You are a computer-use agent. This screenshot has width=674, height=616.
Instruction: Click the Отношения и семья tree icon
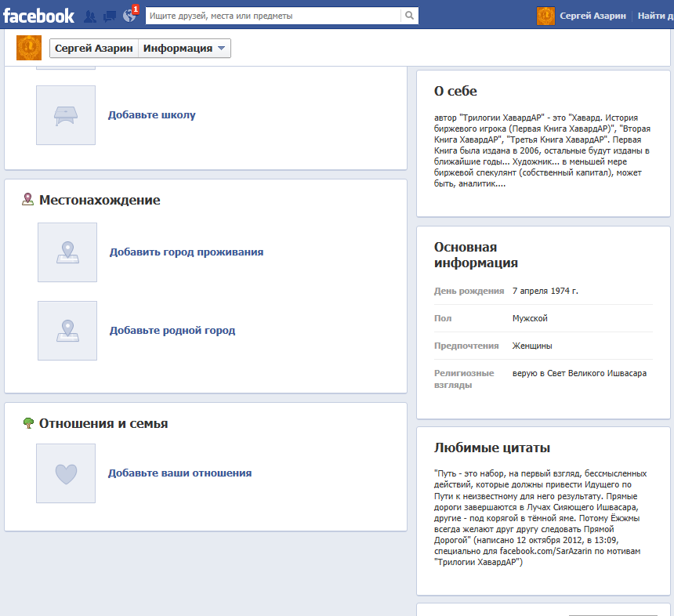(28, 423)
